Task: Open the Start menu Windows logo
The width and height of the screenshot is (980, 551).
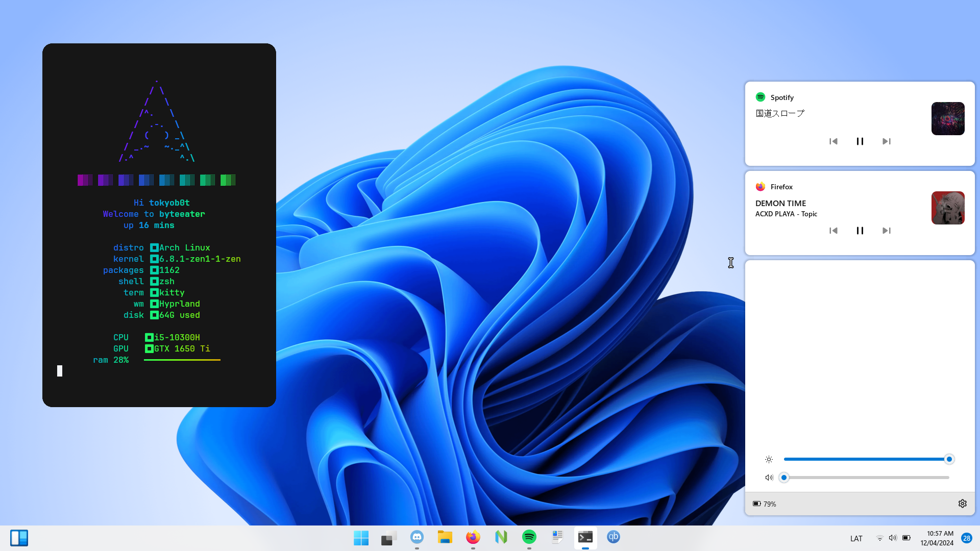Action: click(361, 538)
